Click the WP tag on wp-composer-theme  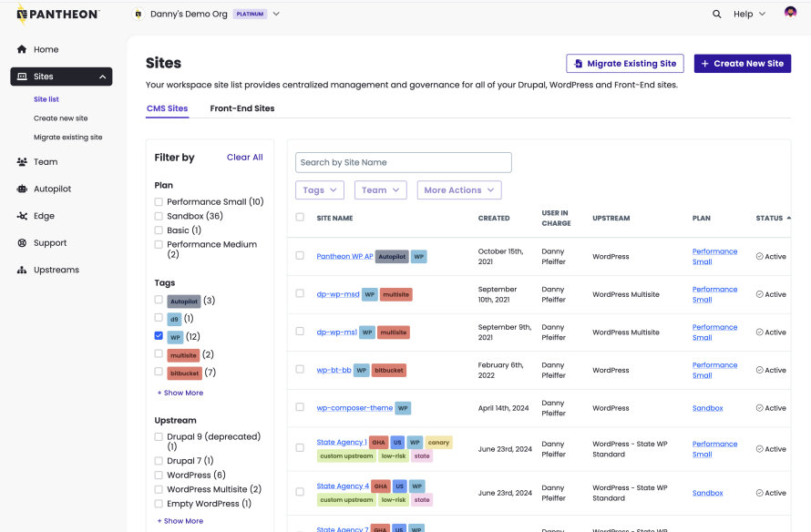[x=403, y=408]
